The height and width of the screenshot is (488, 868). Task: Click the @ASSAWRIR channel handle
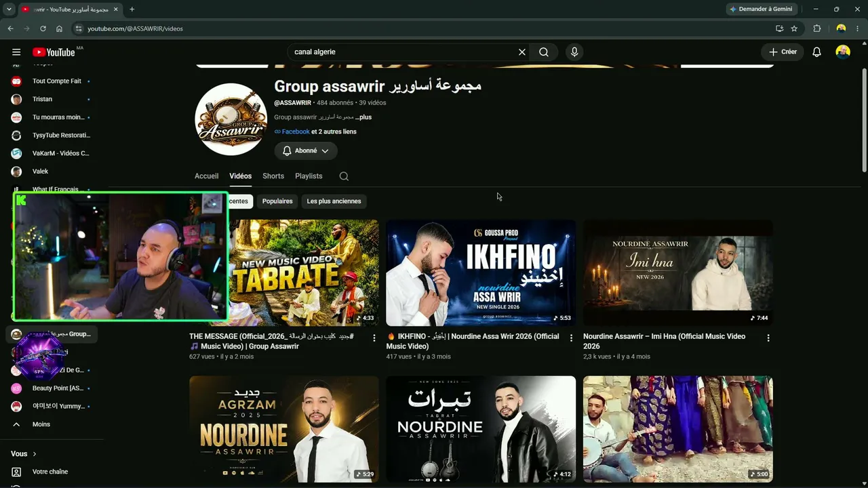click(292, 103)
